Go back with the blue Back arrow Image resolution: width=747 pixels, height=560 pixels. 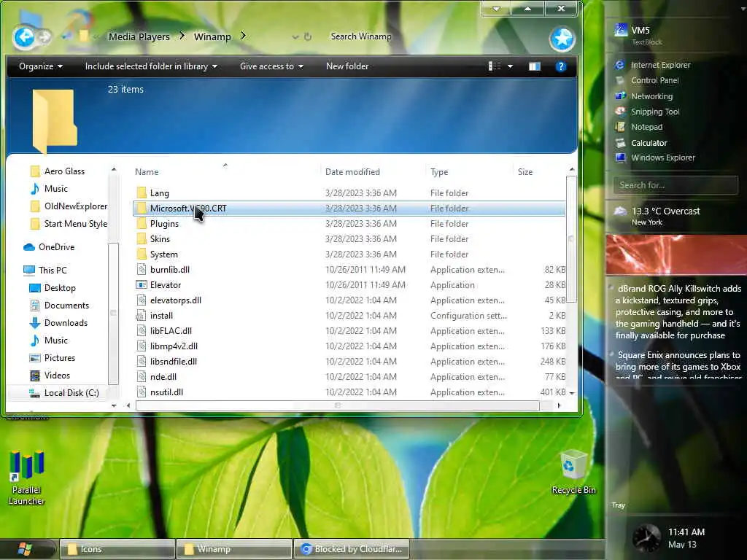pyautogui.click(x=23, y=37)
